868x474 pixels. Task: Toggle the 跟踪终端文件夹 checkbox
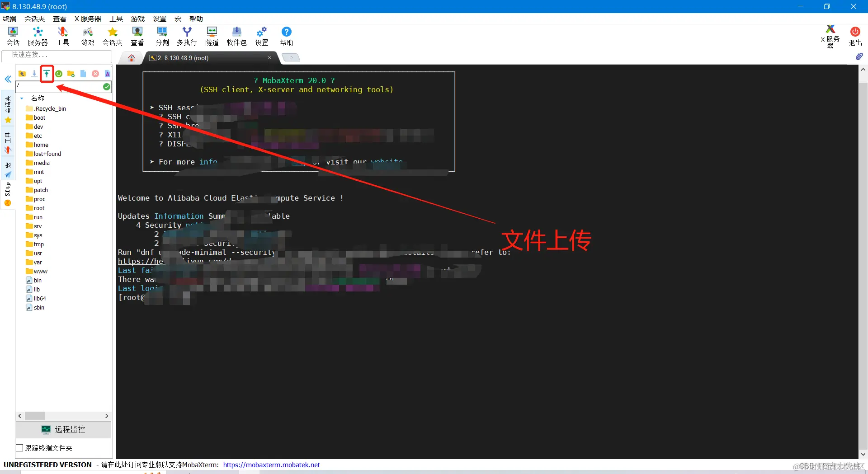click(x=19, y=448)
